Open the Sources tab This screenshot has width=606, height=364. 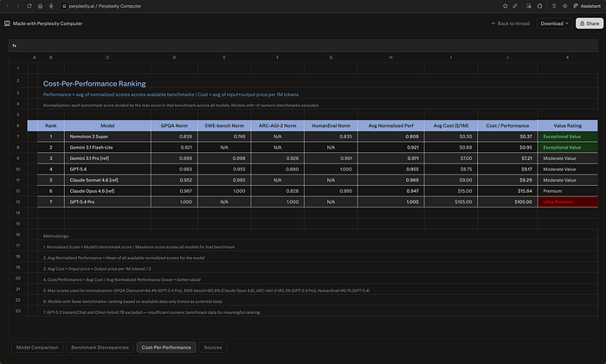213,347
